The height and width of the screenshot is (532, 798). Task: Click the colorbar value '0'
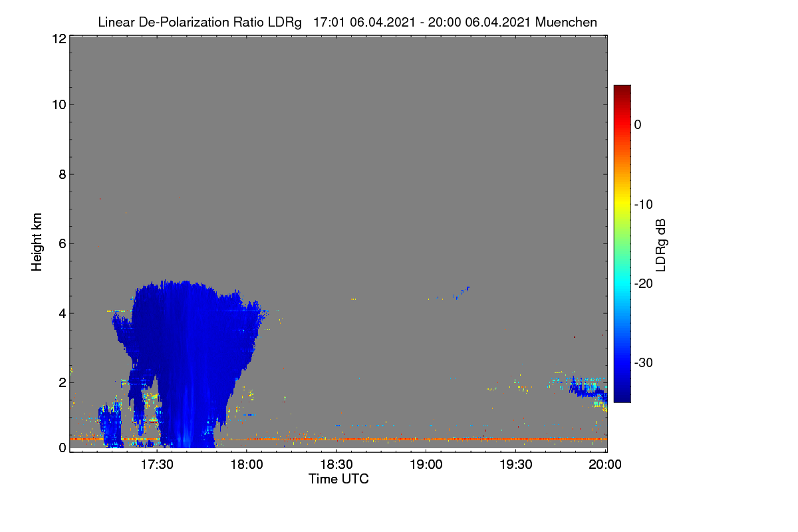(638, 124)
